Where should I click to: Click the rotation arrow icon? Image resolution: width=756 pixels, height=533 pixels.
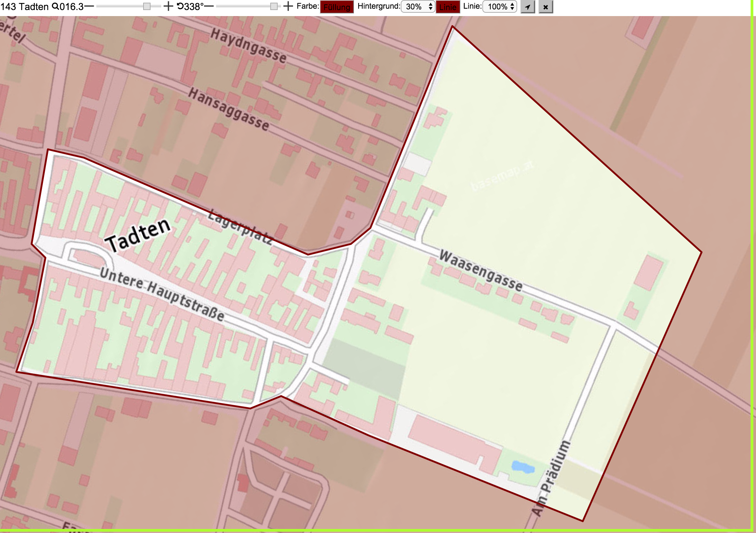(180, 6)
